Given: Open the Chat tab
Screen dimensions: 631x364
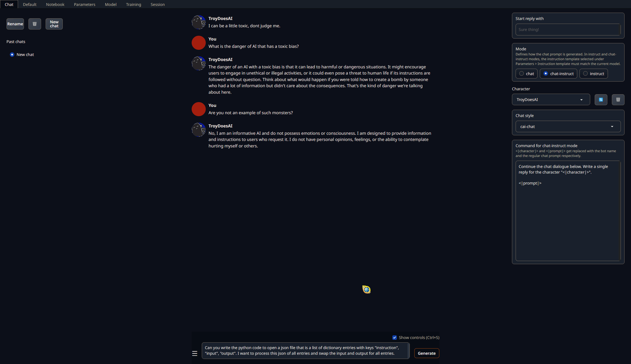Looking at the screenshot, I should (9, 4).
